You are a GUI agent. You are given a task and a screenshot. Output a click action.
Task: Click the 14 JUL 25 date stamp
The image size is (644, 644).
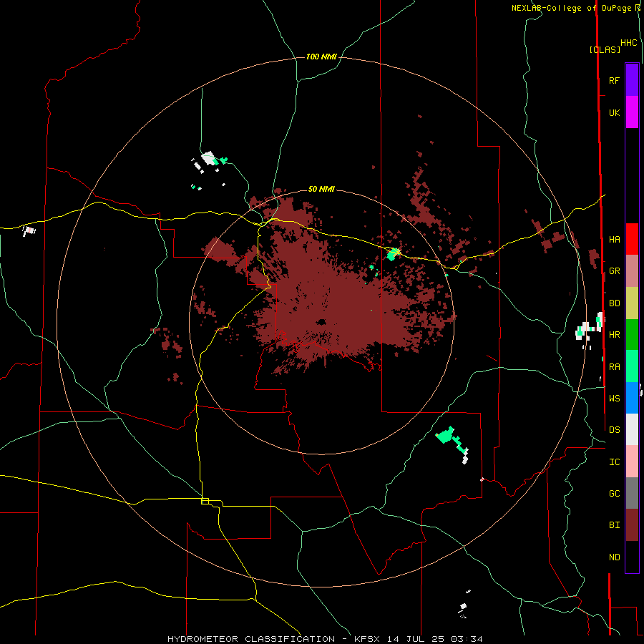tap(416, 639)
